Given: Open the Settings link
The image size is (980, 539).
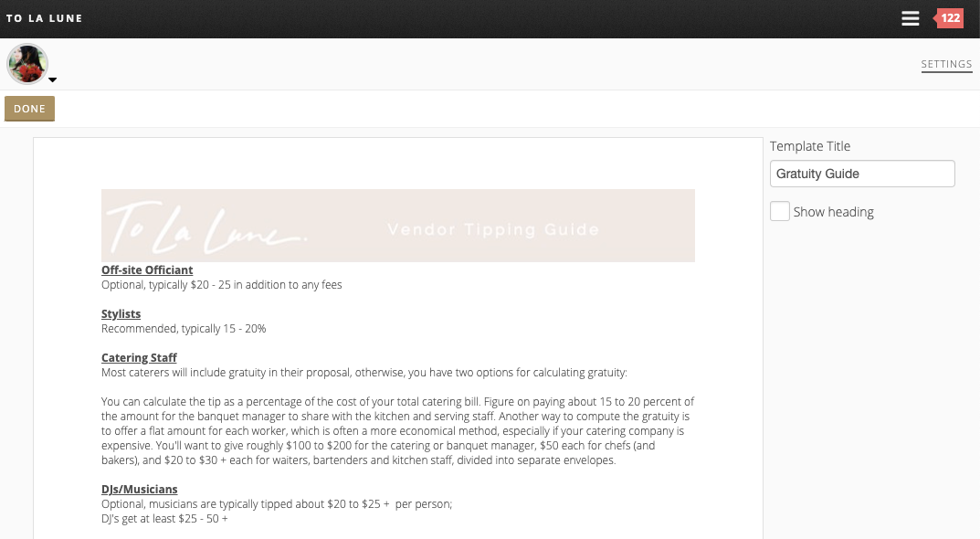Looking at the screenshot, I should click(946, 65).
